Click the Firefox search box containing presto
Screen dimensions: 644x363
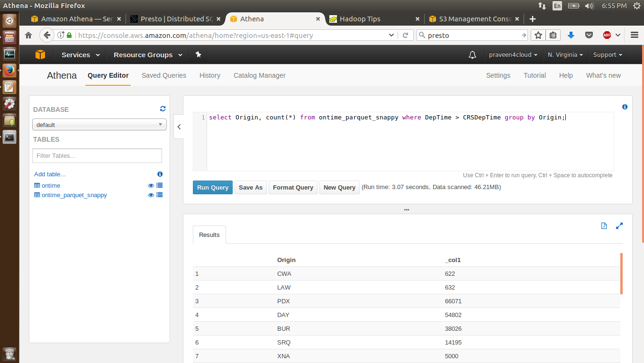[x=472, y=35]
